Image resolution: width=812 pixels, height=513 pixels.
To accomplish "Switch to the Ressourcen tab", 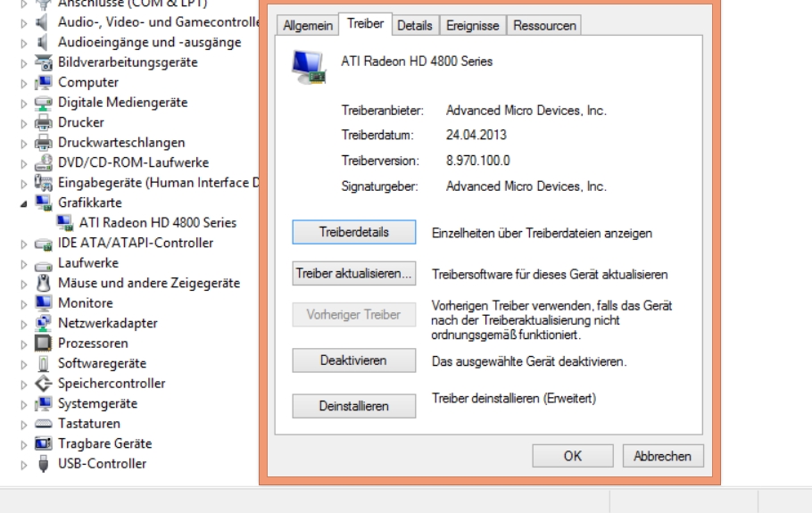I will click(544, 25).
